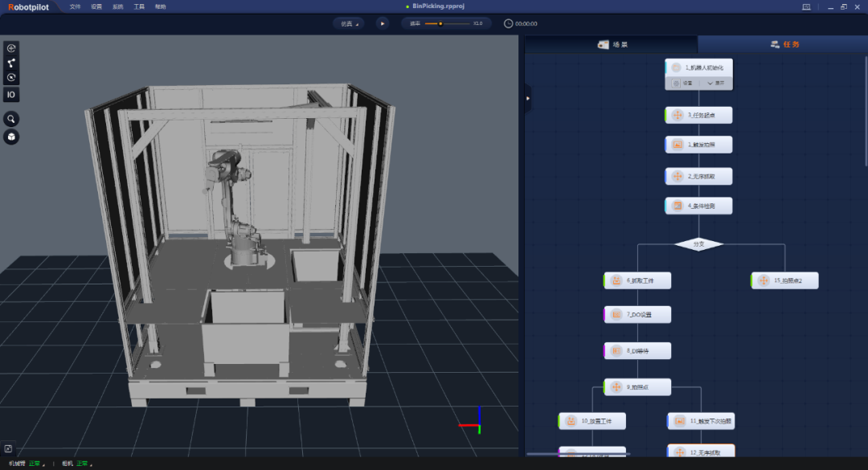
Task: Select the 6_抓取工件 flow node
Action: (x=637, y=280)
